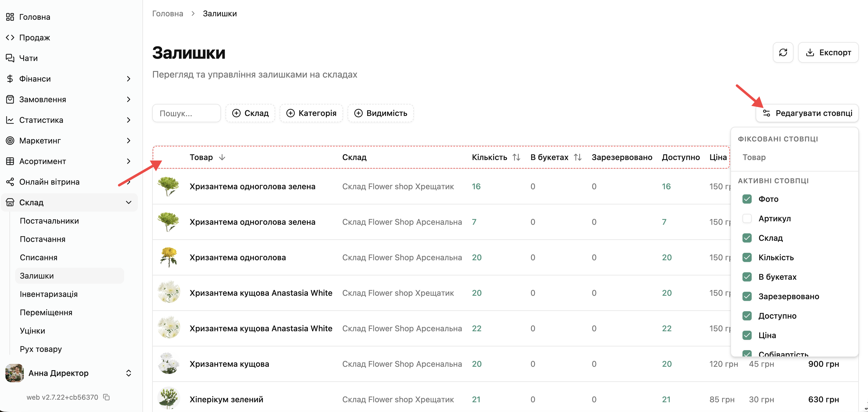
Task: Copy version string via copy icon
Action: pyautogui.click(x=107, y=397)
